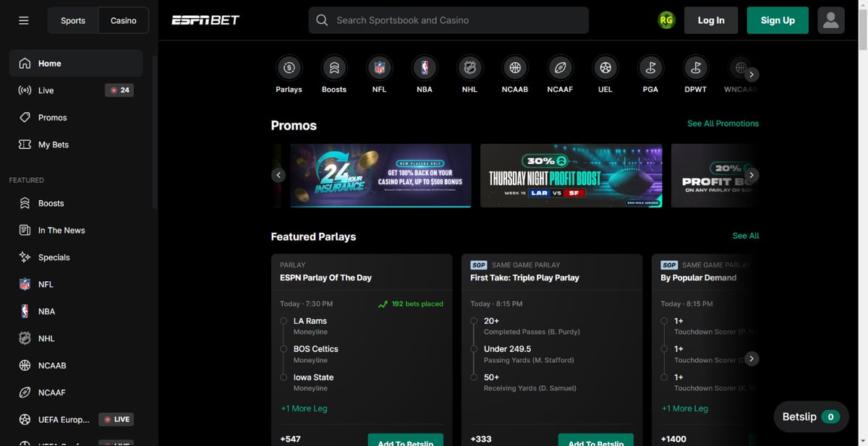This screenshot has height=446, width=868.
Task: Open Boosts in the sidebar Featured list
Action: click(76, 203)
